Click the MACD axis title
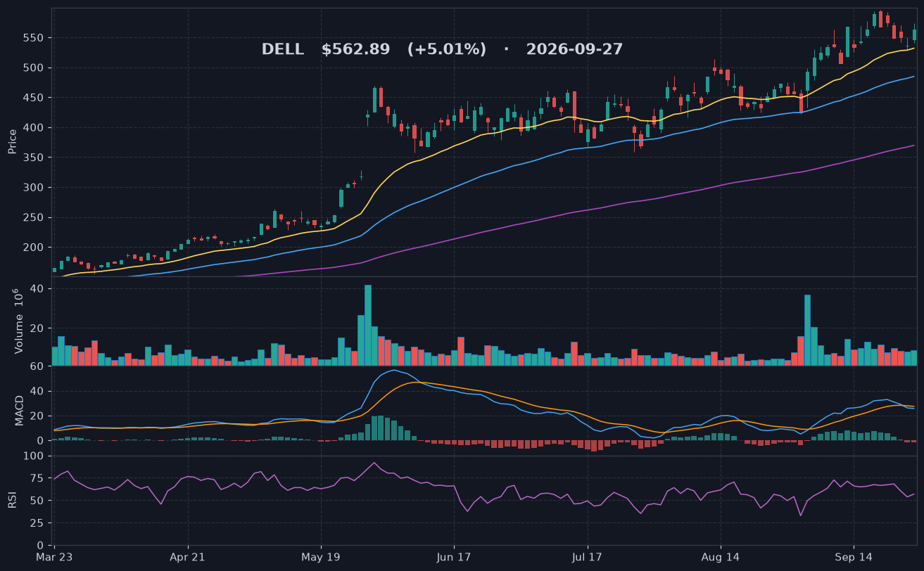The height and width of the screenshot is (571, 924). click(x=20, y=411)
